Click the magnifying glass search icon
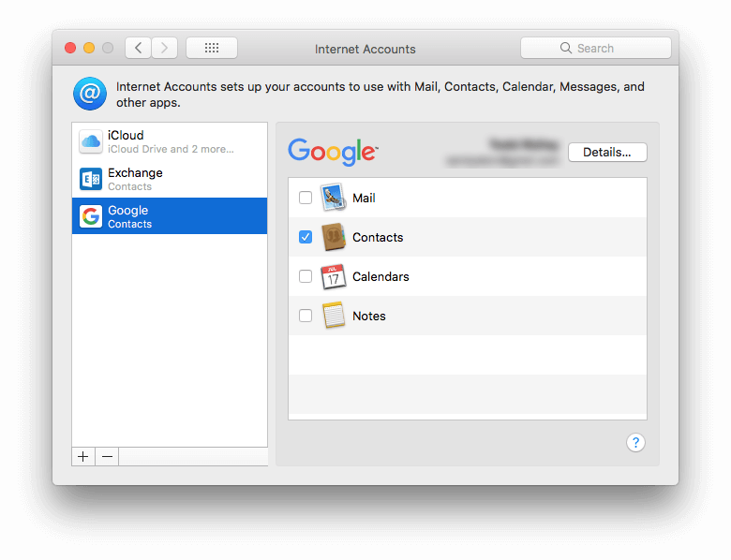The image size is (731, 560). click(x=565, y=48)
